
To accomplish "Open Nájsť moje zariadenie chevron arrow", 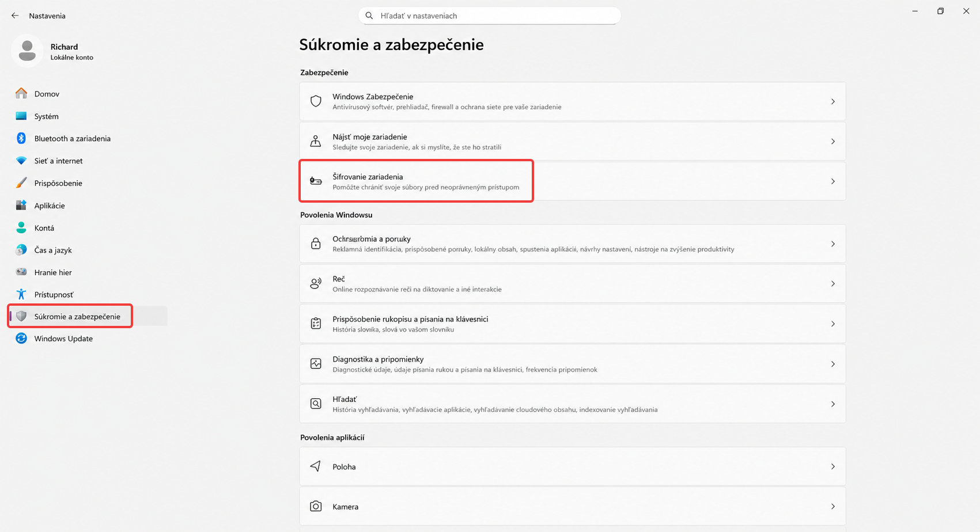I will 833,141.
